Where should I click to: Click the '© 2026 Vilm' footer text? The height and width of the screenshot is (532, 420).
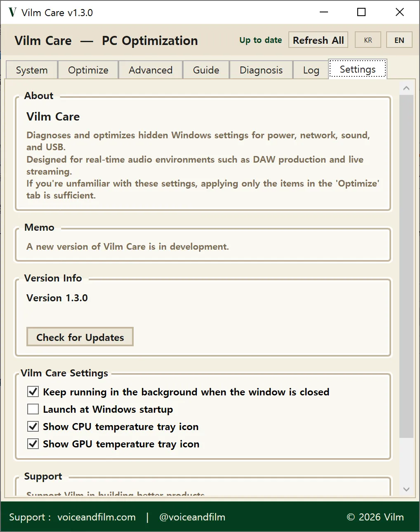point(375,517)
